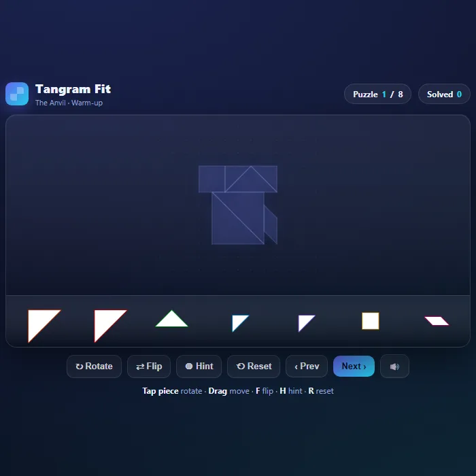Viewport: 476px width, 476px height.
Task: Mute sound with the speaker button
Action: (x=394, y=367)
